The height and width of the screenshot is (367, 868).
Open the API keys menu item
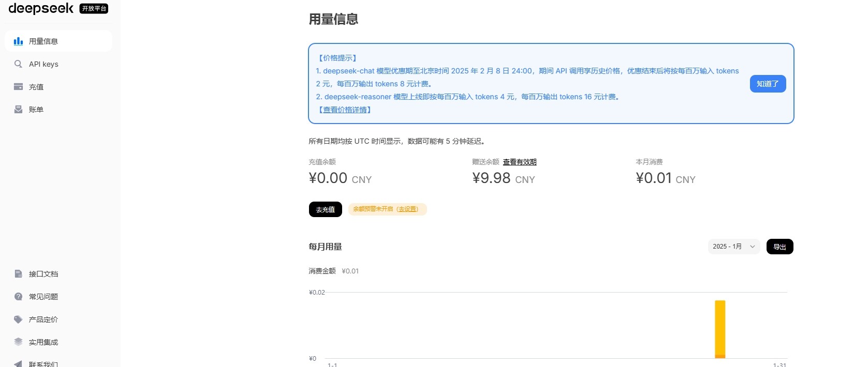[x=43, y=64]
